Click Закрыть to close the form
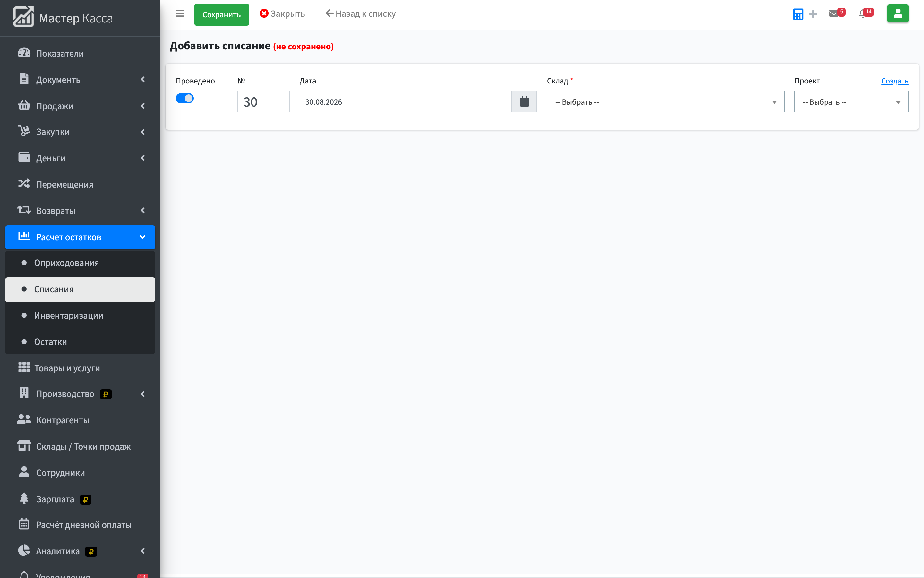This screenshot has width=924, height=578. point(282,14)
